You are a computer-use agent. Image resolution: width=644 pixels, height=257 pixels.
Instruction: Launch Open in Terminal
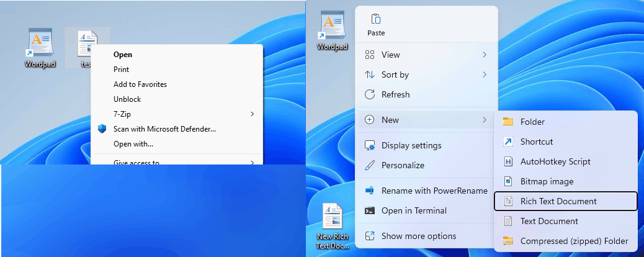click(414, 210)
